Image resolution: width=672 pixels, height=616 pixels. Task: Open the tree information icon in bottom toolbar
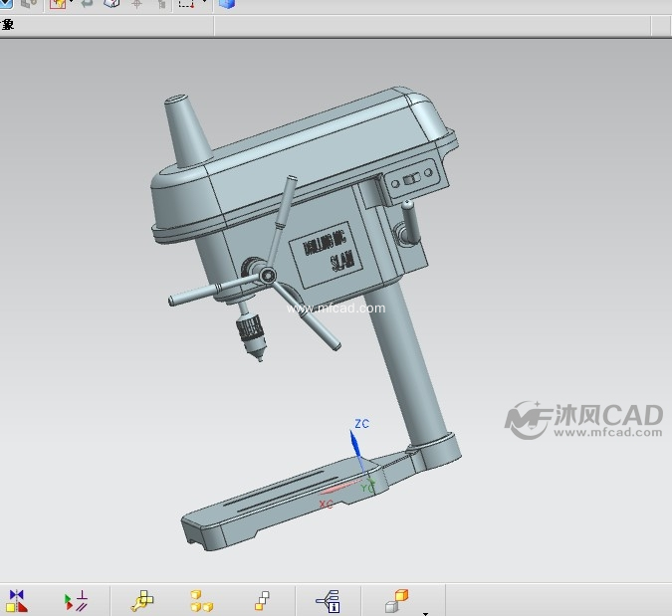point(329,600)
